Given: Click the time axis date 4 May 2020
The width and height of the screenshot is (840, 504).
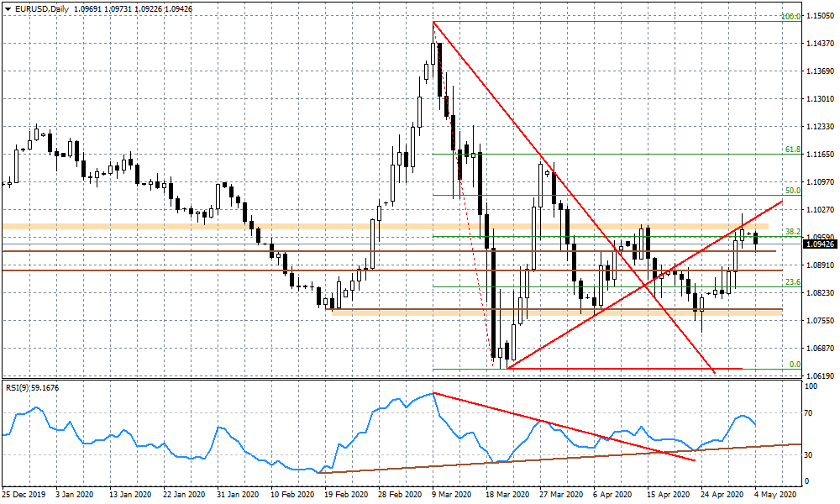Looking at the screenshot, I should coord(775,495).
